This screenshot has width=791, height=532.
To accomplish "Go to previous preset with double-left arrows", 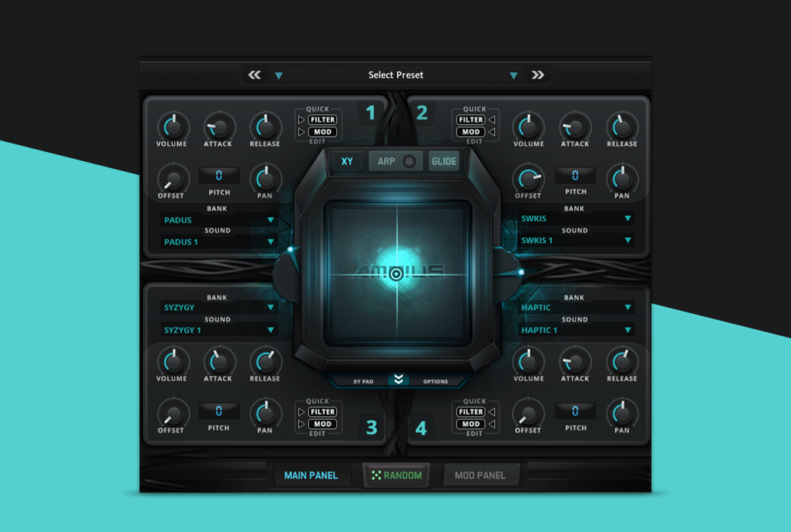I will [254, 75].
